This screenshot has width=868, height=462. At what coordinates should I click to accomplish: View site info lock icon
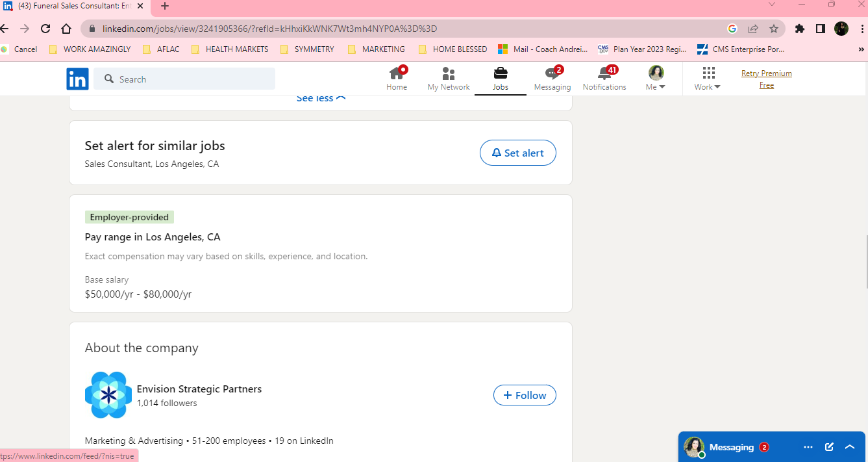click(x=92, y=29)
